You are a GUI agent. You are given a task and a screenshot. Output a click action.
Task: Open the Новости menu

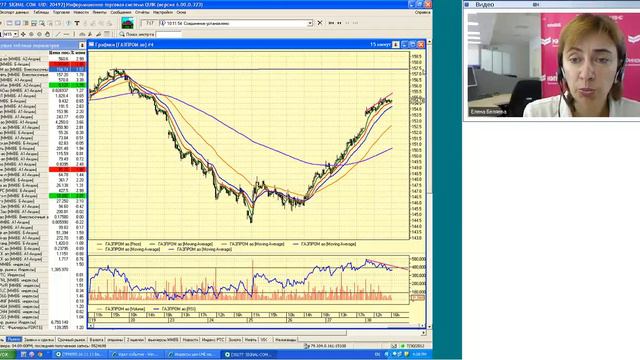[x=81, y=12]
